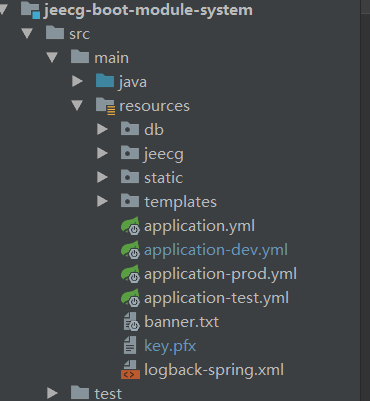Click the Spring leaf icon of application.yml
This screenshot has height=401, width=370.
pyautogui.click(x=130, y=226)
